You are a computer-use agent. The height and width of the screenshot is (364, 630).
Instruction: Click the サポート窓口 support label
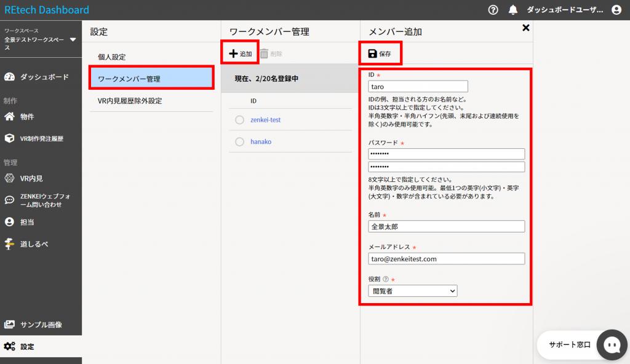(570, 345)
